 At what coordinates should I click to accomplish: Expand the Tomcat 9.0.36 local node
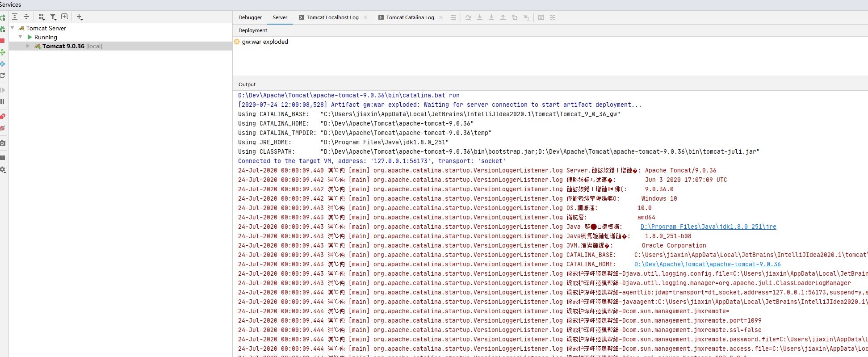(28, 46)
